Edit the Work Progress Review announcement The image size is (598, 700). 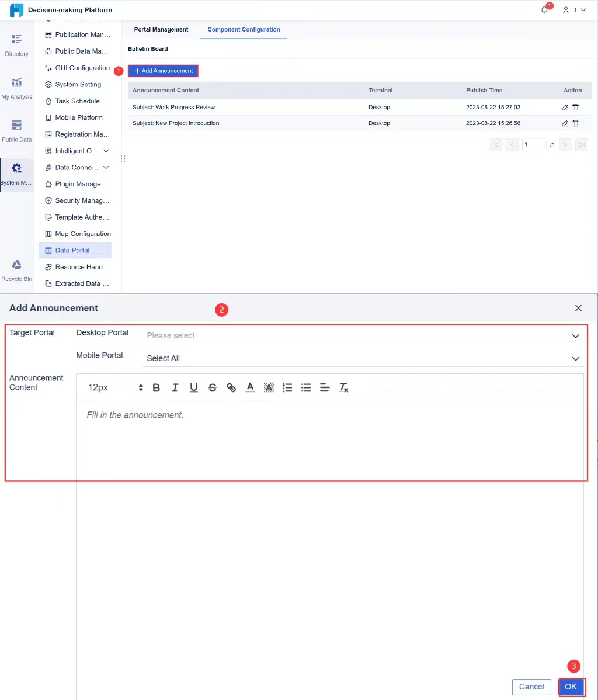tap(564, 107)
